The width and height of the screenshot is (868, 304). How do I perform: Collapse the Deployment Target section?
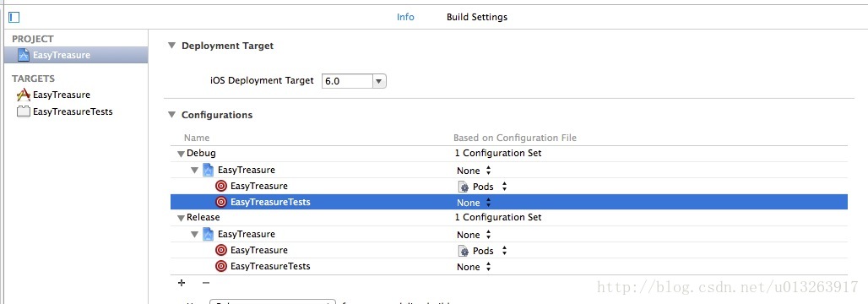[171, 46]
